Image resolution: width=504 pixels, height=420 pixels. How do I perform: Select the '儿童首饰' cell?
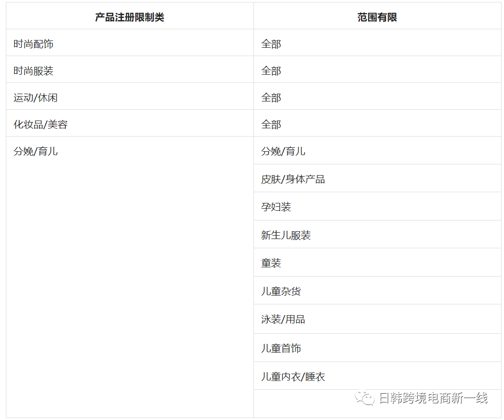coord(378,348)
